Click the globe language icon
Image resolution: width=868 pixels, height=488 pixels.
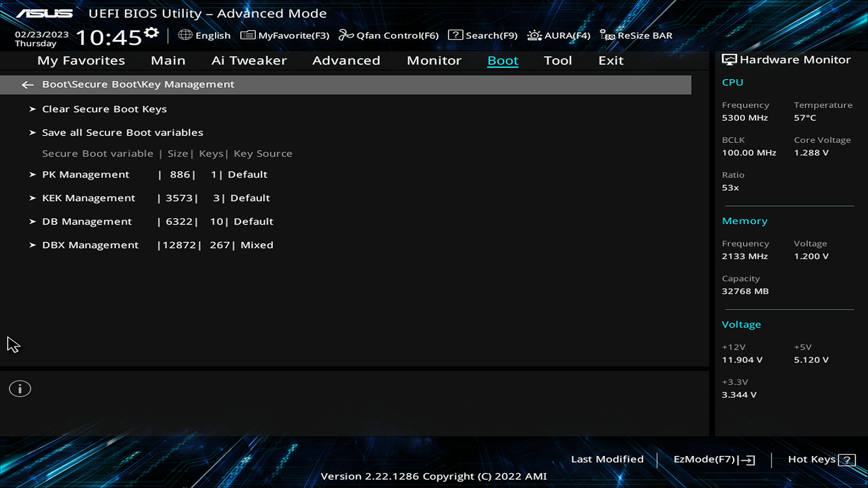(185, 35)
